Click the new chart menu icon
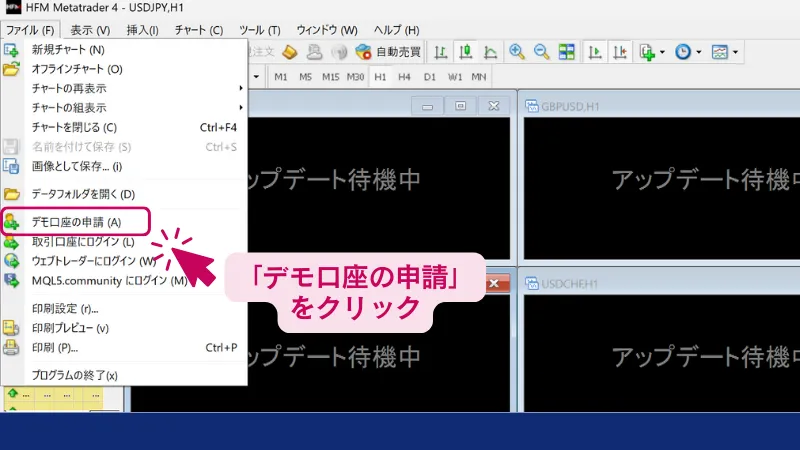800x450 pixels. (x=11, y=49)
